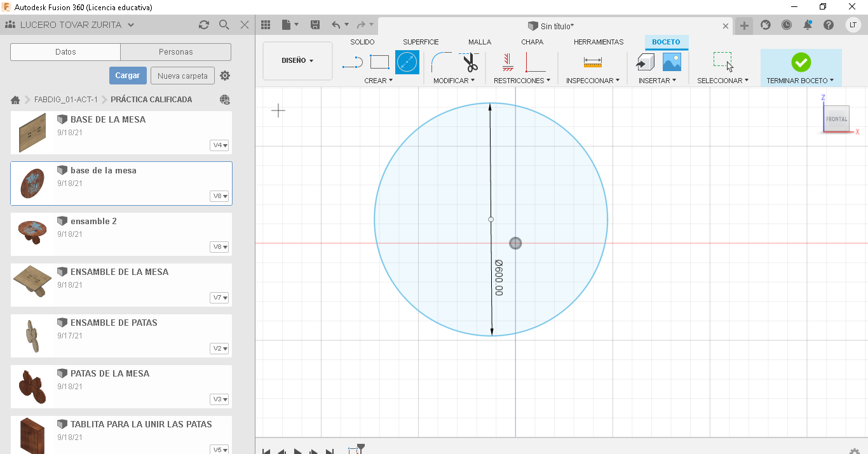Open the new design tab plus button
The image size is (868, 454).
tap(744, 25)
